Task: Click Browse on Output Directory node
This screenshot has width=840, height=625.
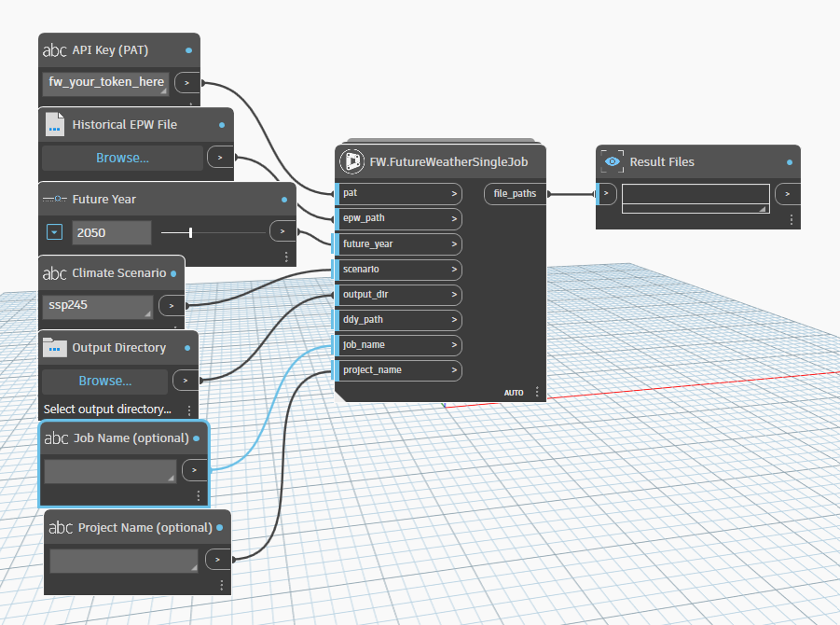Action: click(x=103, y=381)
